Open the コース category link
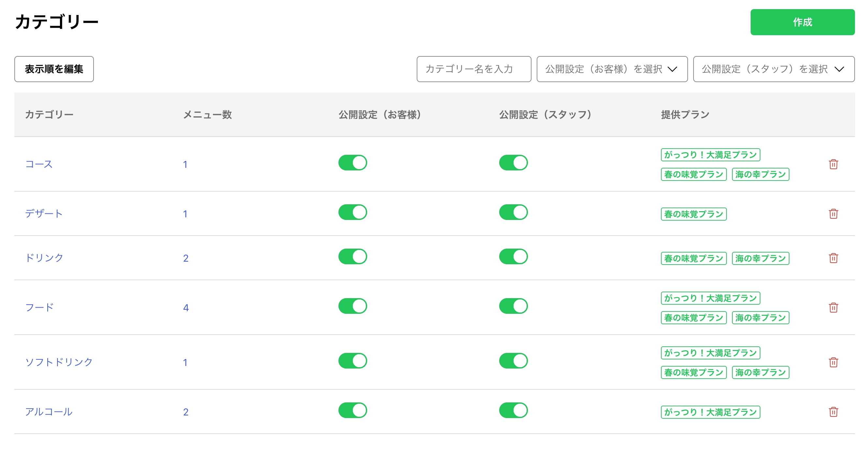 [x=39, y=164]
